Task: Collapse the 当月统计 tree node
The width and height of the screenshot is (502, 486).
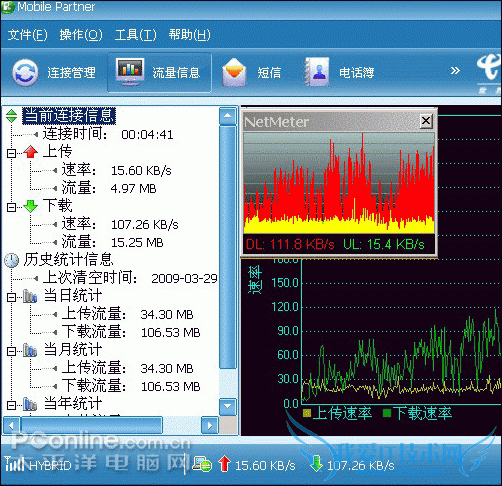Action: (x=12, y=351)
